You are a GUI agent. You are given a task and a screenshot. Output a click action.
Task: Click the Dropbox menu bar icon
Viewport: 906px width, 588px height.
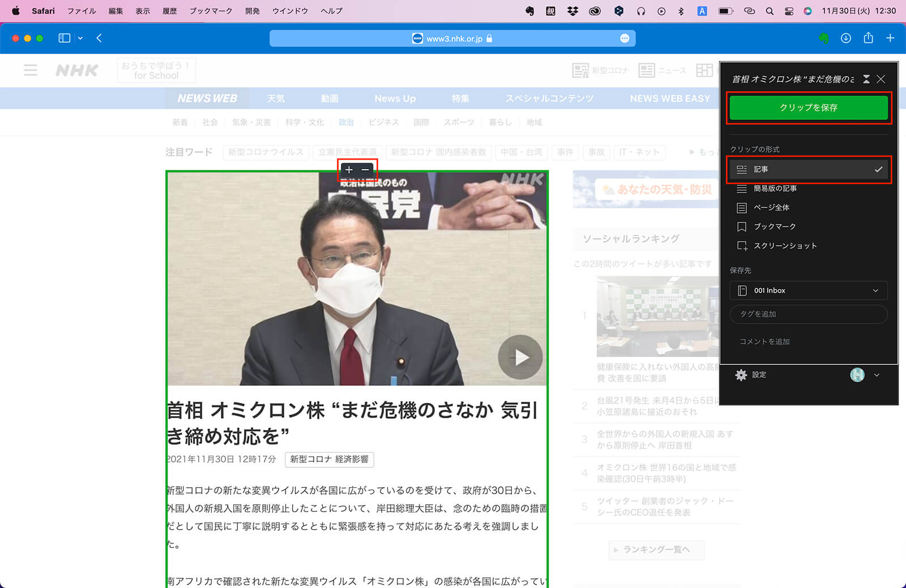tap(572, 11)
